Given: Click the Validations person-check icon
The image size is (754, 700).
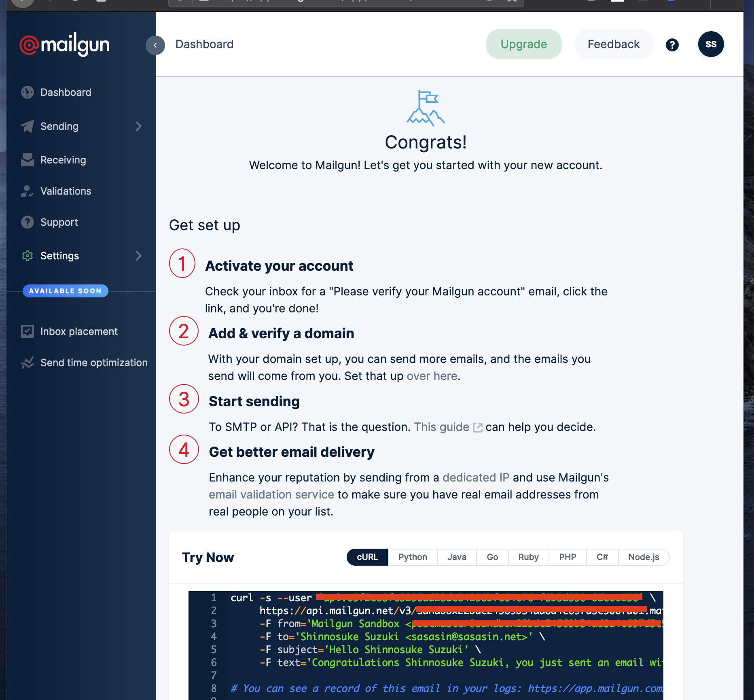Looking at the screenshot, I should pyautogui.click(x=28, y=191).
